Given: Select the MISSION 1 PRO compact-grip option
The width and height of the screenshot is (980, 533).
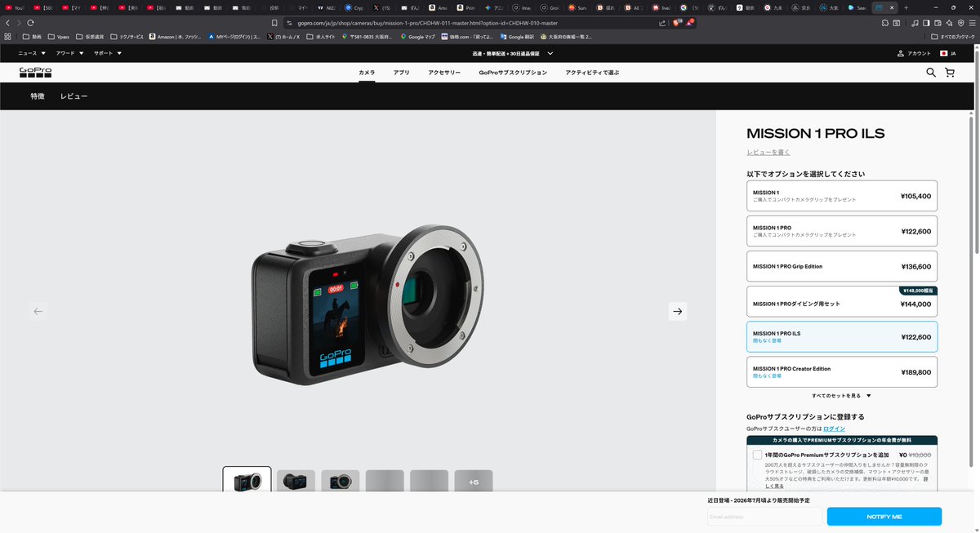Looking at the screenshot, I should coord(842,231).
